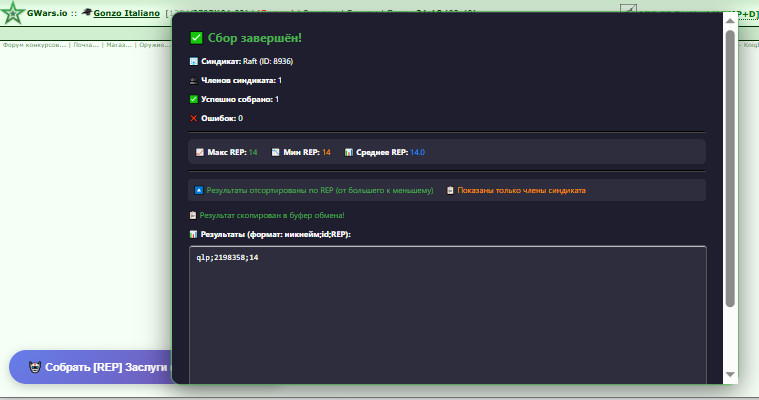Viewport: 759px width, 400px height.
Task: Click the Среднее REP value 14.0
Action: [417, 152]
